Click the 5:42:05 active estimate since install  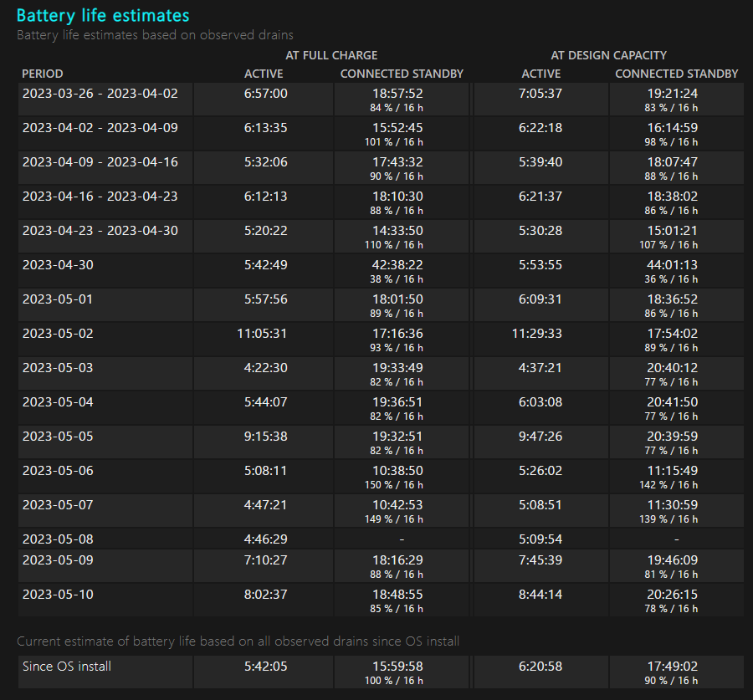pos(265,667)
